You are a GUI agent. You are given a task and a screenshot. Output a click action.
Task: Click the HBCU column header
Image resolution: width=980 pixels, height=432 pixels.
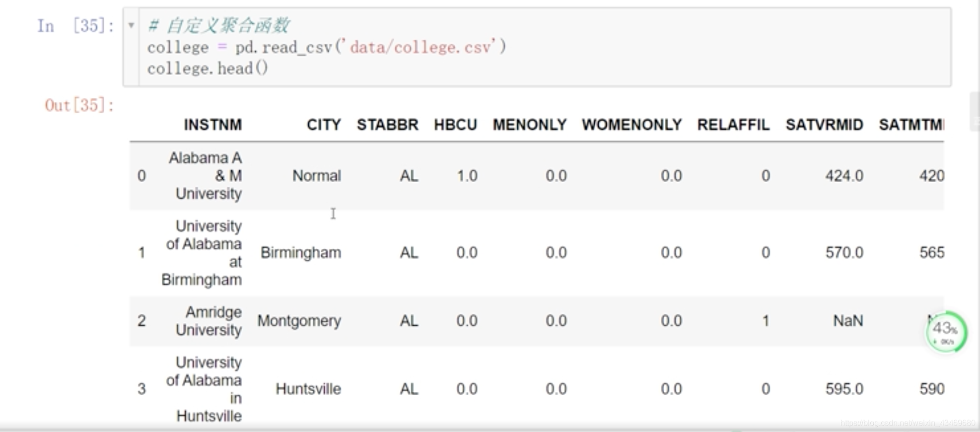coord(455,125)
